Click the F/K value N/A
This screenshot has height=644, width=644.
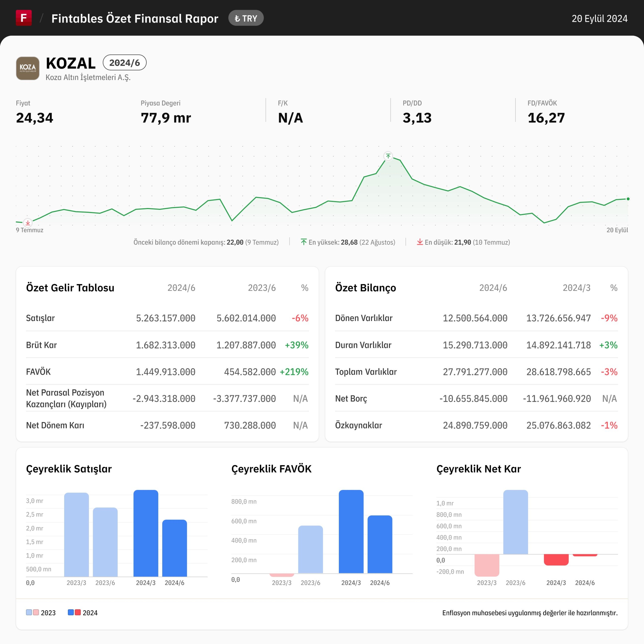(290, 118)
